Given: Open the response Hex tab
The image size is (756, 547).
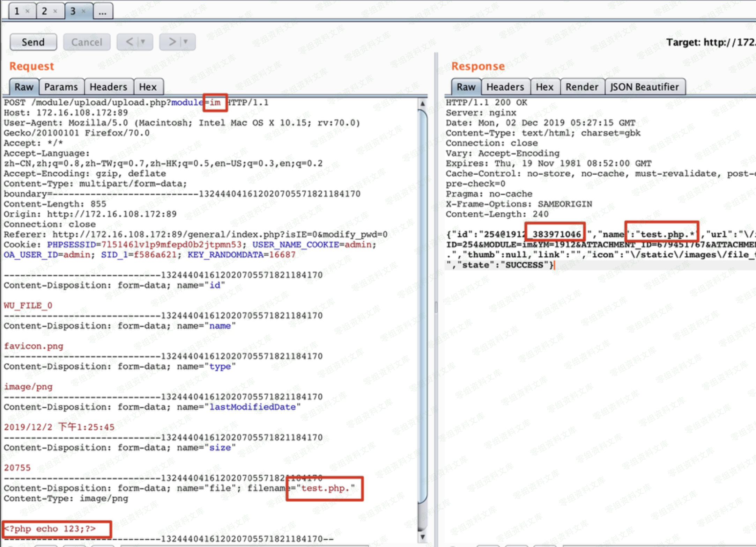Looking at the screenshot, I should point(544,87).
